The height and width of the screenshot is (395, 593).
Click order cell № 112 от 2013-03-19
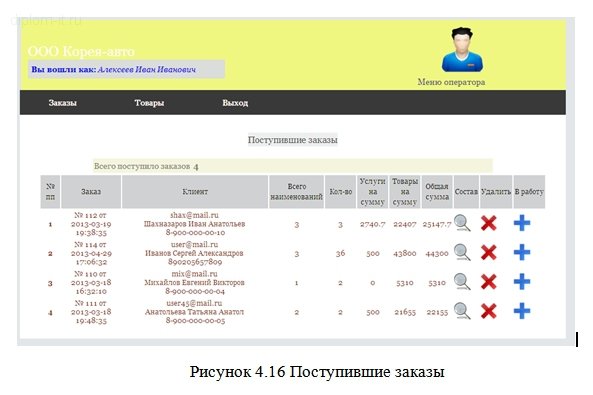tap(91, 224)
